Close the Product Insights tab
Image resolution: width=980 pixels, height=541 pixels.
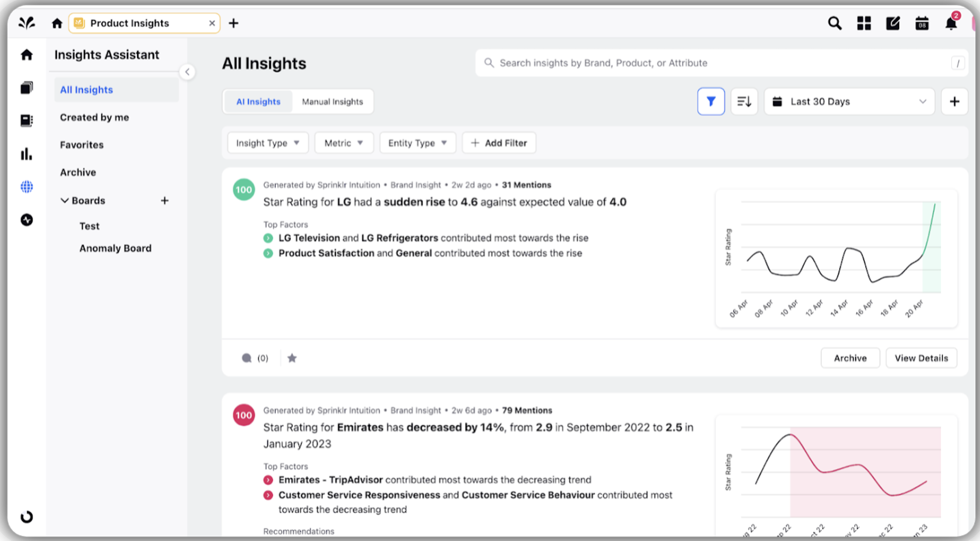point(212,23)
